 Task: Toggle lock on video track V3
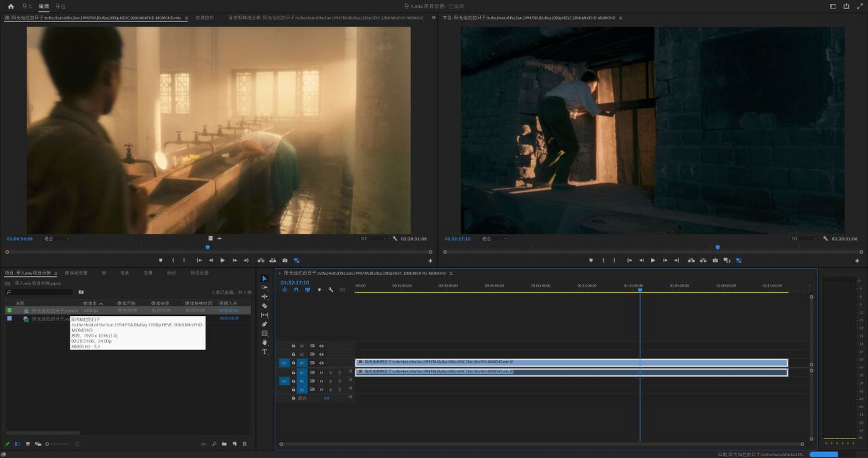pyautogui.click(x=293, y=346)
